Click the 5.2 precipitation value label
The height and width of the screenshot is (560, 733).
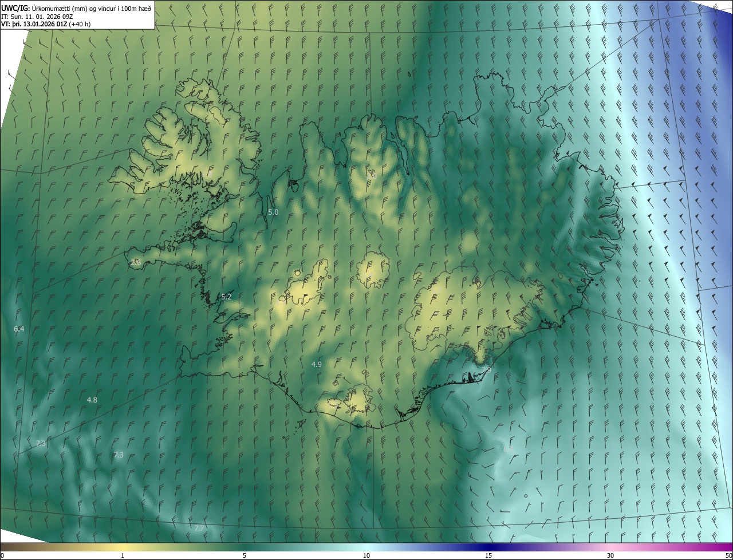(226, 297)
